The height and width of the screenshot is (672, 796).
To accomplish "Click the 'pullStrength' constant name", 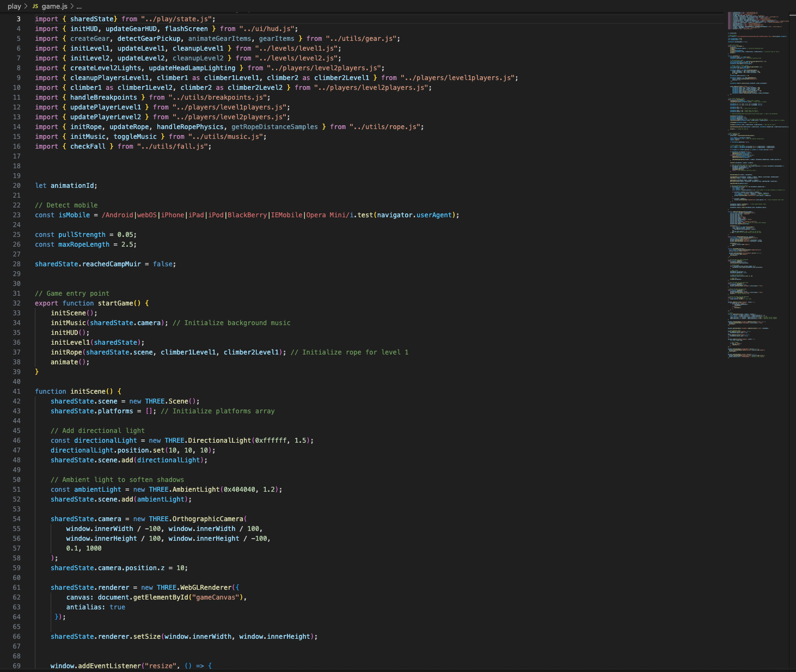I will (x=82, y=235).
